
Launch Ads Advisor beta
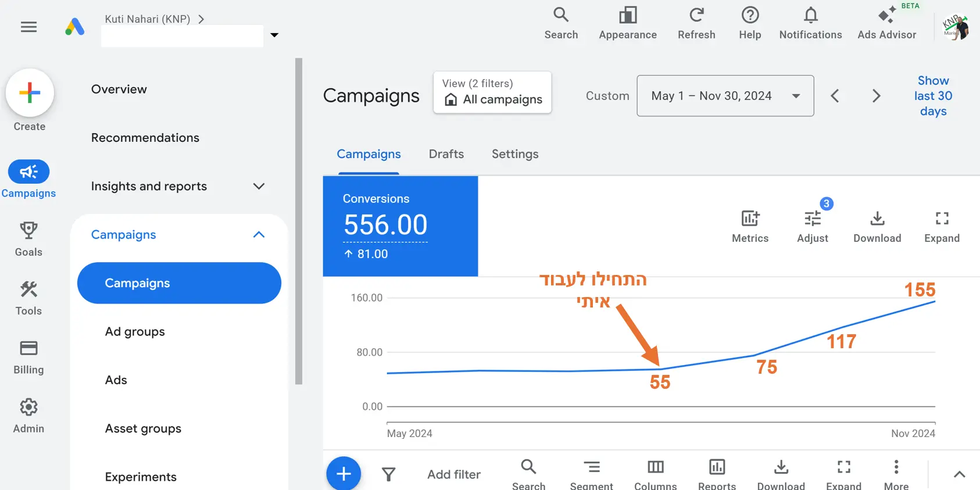pyautogui.click(x=887, y=23)
